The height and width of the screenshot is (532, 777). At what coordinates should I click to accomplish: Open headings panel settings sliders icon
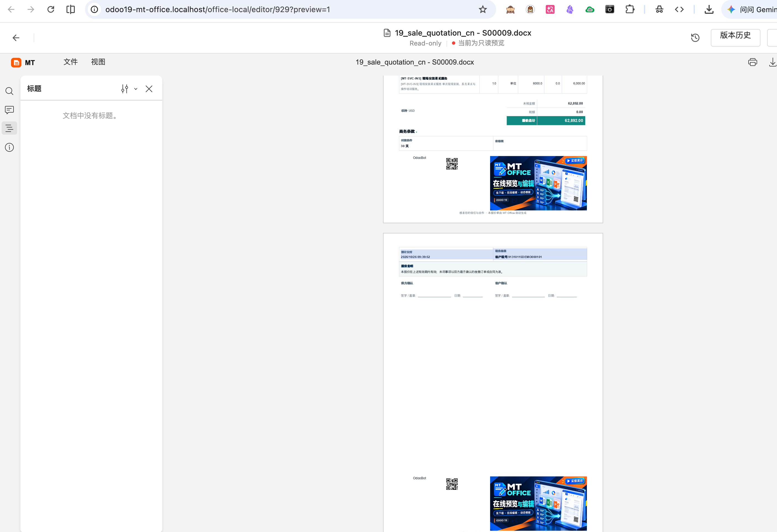(125, 89)
